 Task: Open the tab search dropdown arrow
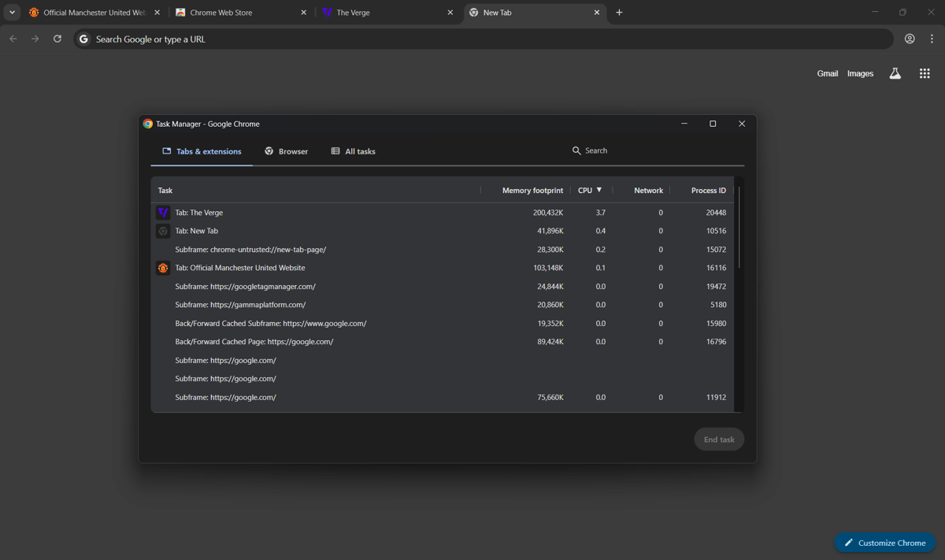click(12, 13)
